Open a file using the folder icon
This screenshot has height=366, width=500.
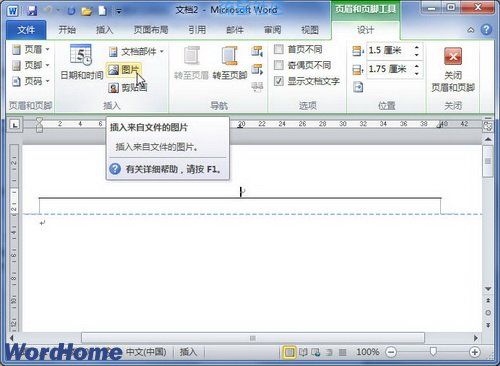pos(87,11)
